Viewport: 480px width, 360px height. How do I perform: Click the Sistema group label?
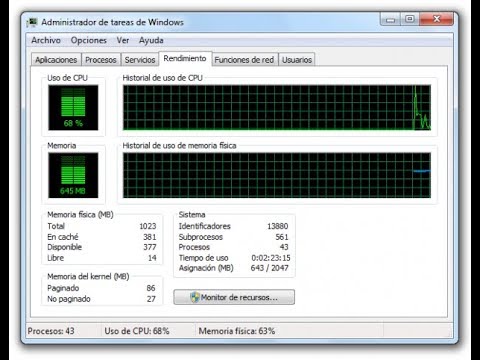pyautogui.click(x=192, y=215)
